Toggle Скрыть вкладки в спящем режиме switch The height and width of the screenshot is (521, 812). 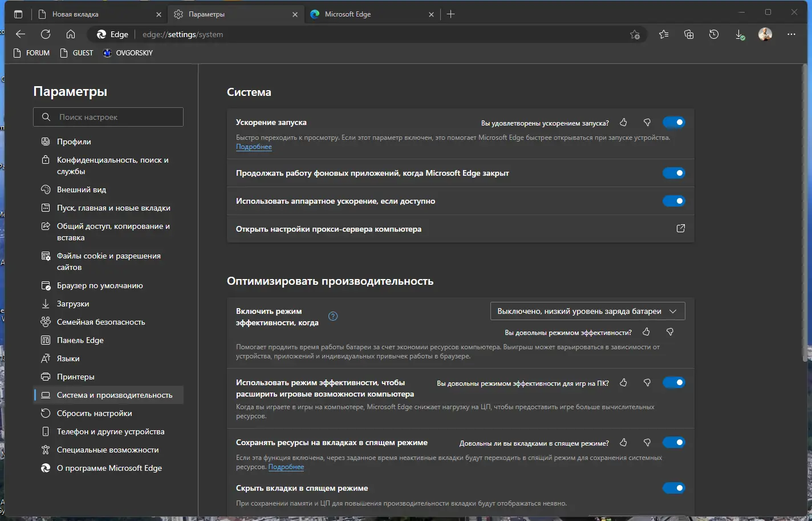click(x=673, y=488)
